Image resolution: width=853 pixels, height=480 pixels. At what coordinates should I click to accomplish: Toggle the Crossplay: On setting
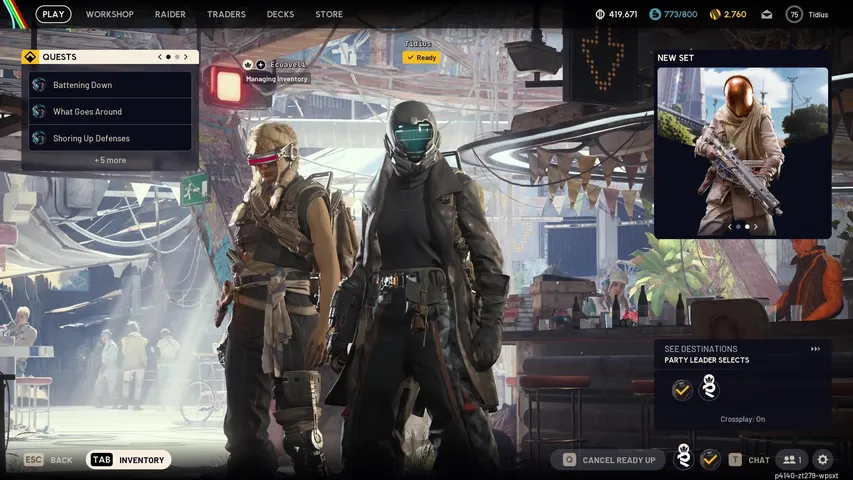point(743,419)
